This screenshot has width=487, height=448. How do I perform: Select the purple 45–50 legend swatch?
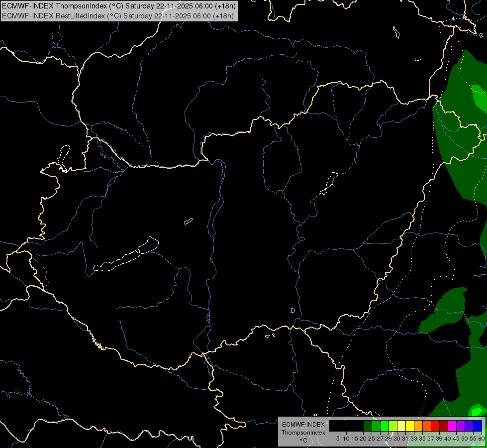461,426
